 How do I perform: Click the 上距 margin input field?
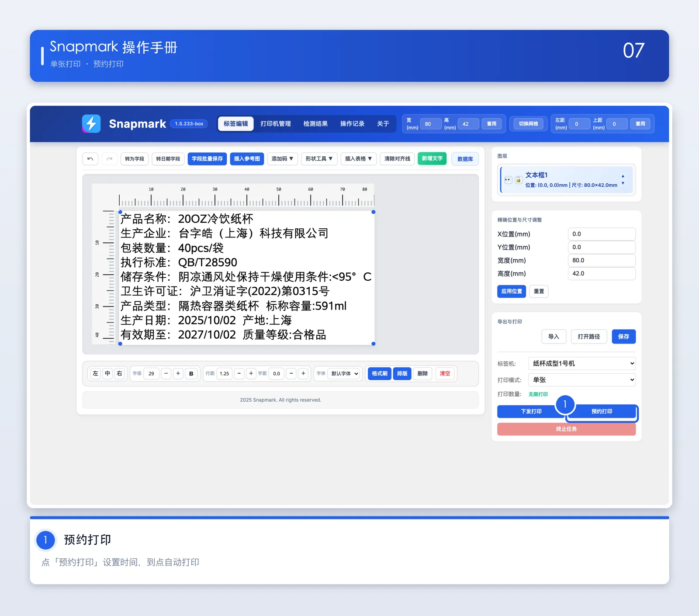pyautogui.click(x=617, y=124)
